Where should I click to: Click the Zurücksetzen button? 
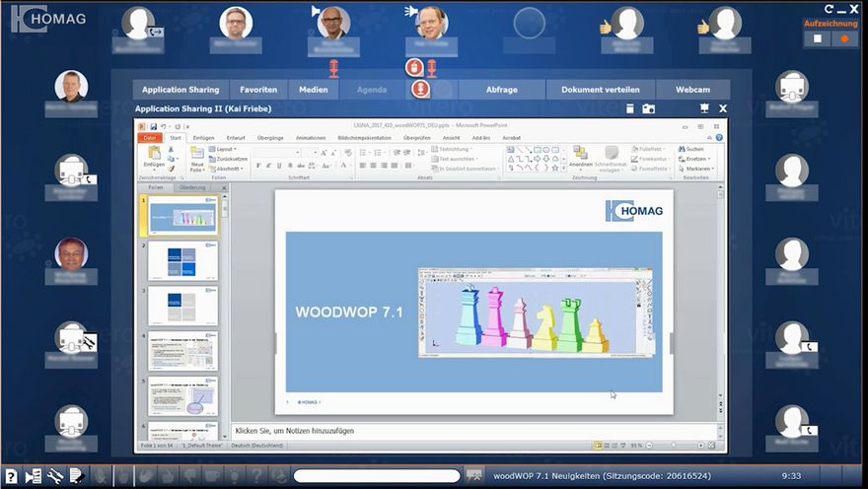click(228, 159)
